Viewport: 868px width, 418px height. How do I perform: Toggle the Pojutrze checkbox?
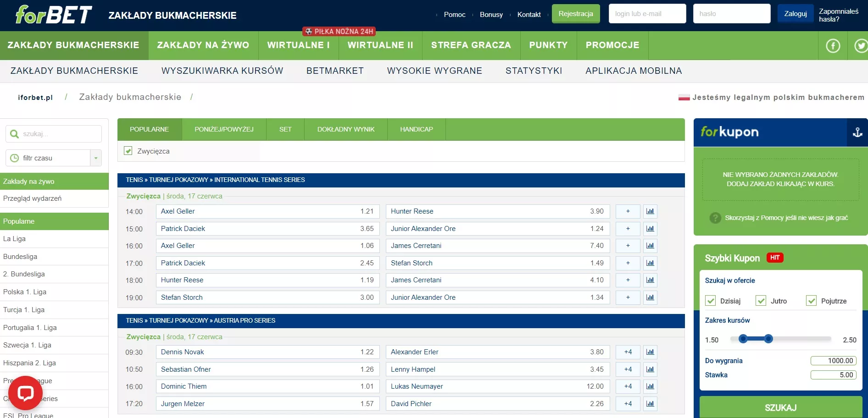pos(811,301)
